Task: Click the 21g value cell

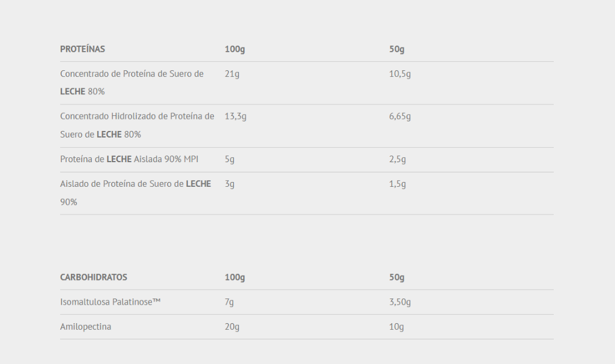Action: [232, 74]
